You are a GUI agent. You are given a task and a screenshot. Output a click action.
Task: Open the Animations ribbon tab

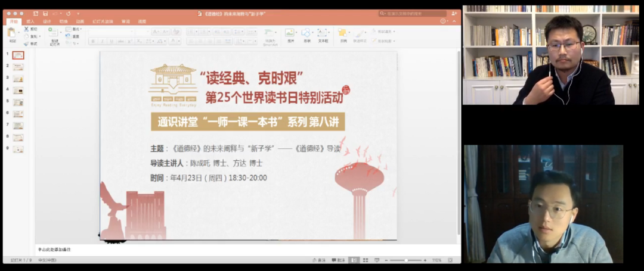[80, 21]
